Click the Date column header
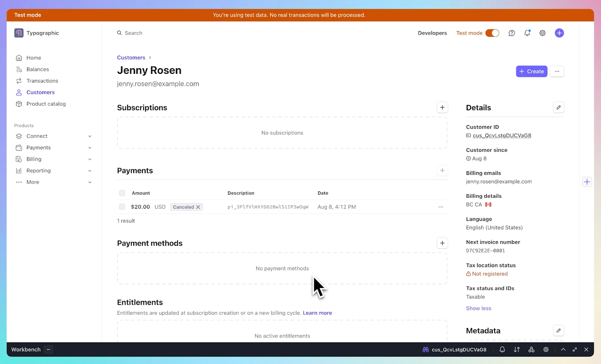 pyautogui.click(x=323, y=193)
